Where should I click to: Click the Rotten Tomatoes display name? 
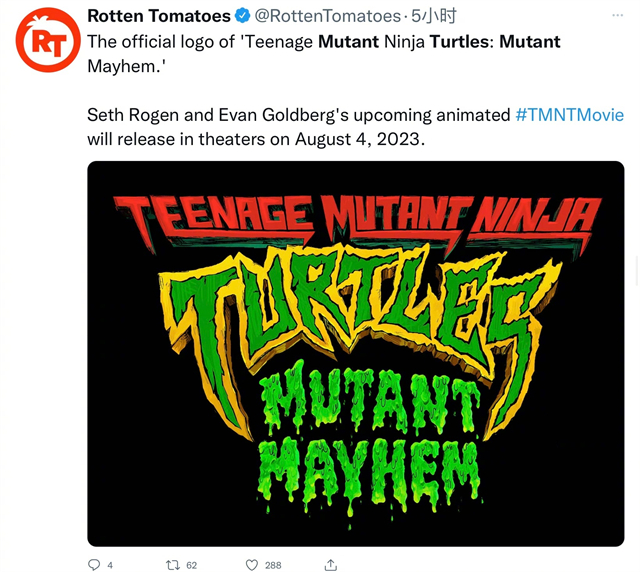click(x=159, y=16)
